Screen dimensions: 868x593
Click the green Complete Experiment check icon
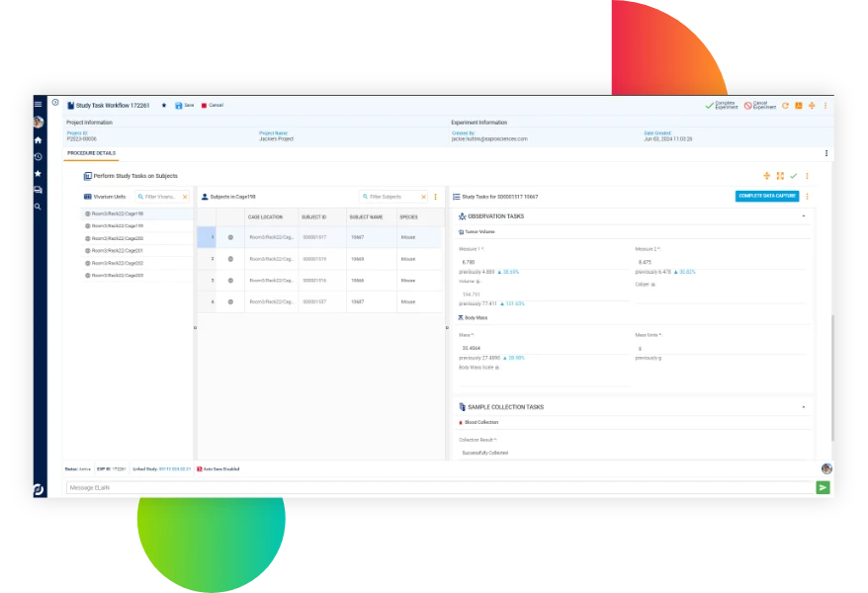(708, 104)
